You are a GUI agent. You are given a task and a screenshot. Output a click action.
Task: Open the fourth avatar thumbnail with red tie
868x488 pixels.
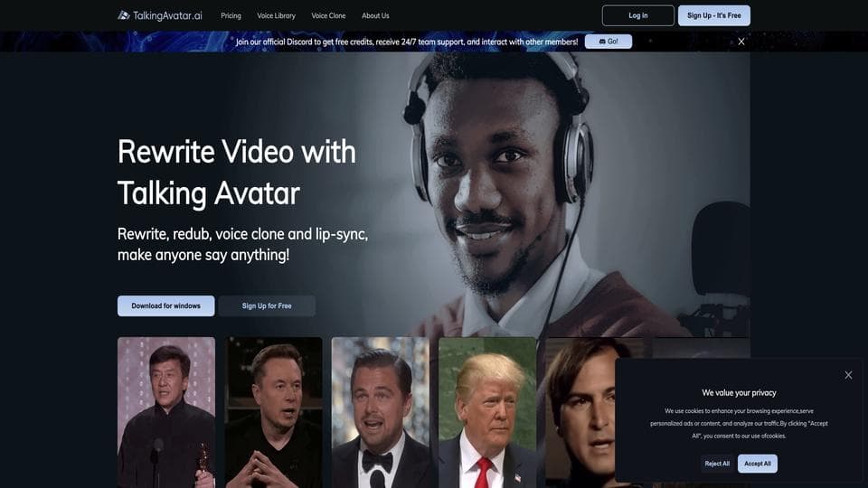pyautogui.click(x=487, y=412)
